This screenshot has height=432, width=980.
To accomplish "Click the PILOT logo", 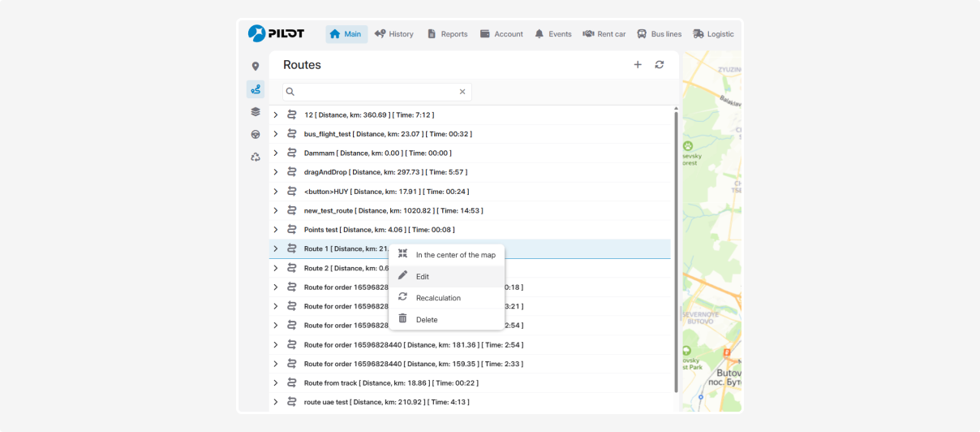I will [x=277, y=33].
